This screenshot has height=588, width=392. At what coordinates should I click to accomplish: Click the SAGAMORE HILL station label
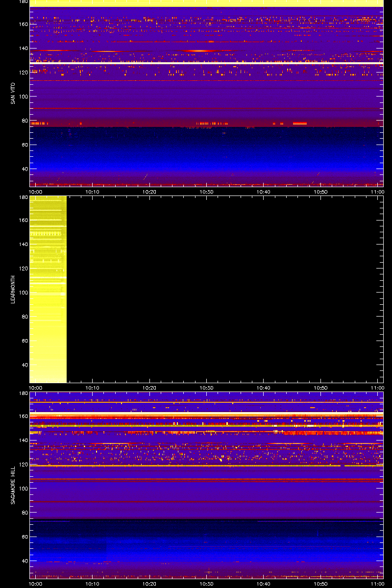click(13, 485)
